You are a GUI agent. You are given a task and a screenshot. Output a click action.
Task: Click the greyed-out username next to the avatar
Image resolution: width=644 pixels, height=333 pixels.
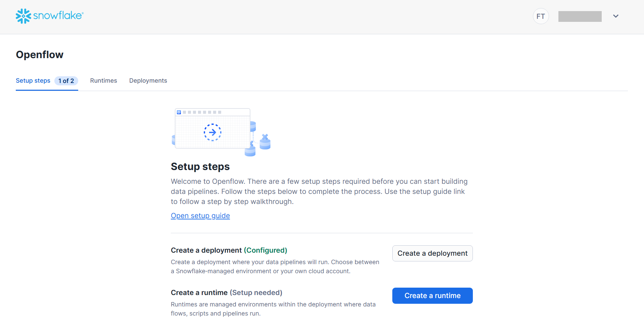(580, 16)
